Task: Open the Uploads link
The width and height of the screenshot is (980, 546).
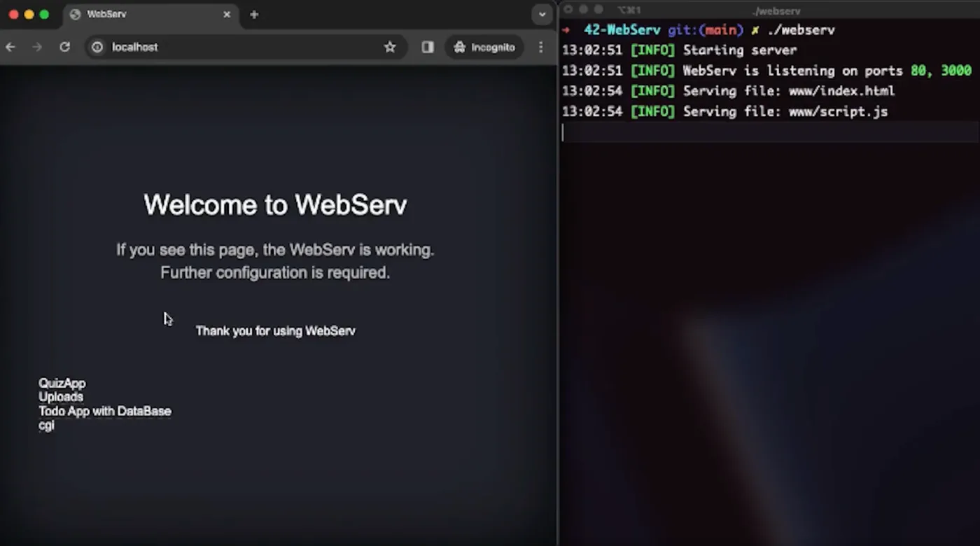Action: click(61, 397)
